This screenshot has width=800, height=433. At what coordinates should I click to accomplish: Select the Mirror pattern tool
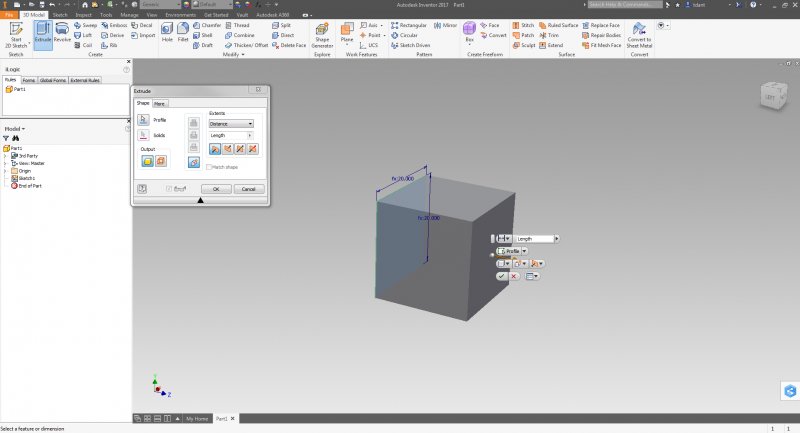coord(445,25)
